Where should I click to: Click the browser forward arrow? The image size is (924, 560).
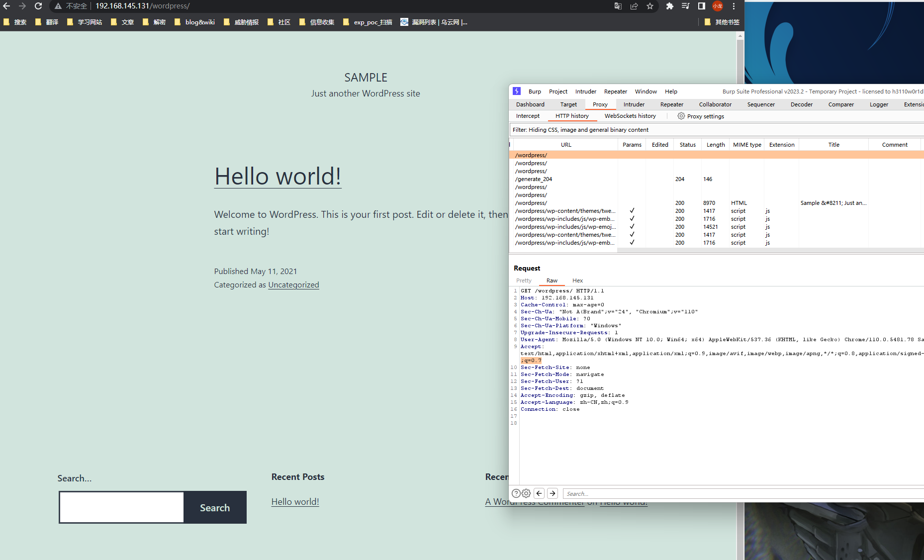point(22,6)
